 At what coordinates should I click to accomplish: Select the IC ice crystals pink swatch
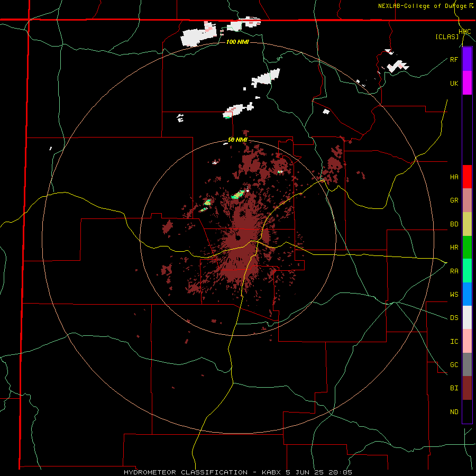coord(467,341)
